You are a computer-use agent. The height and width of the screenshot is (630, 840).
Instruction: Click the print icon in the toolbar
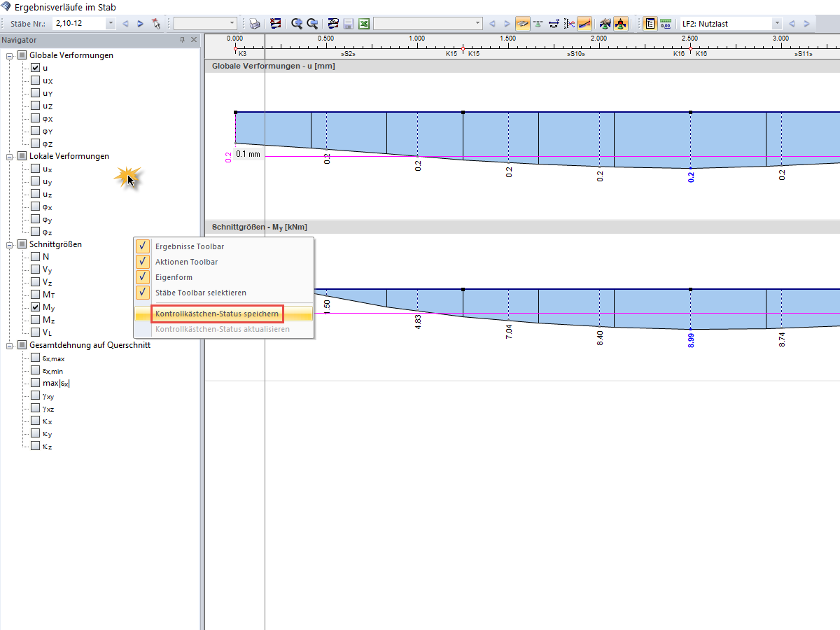pos(255,24)
